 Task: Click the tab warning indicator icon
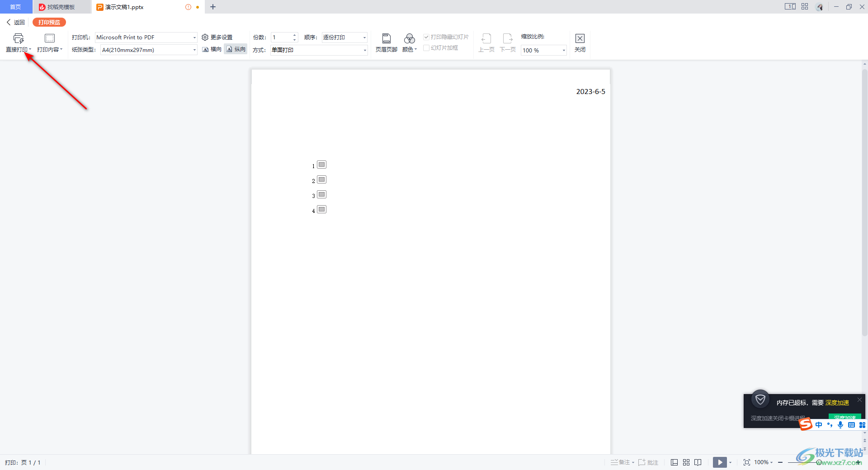[x=188, y=7]
